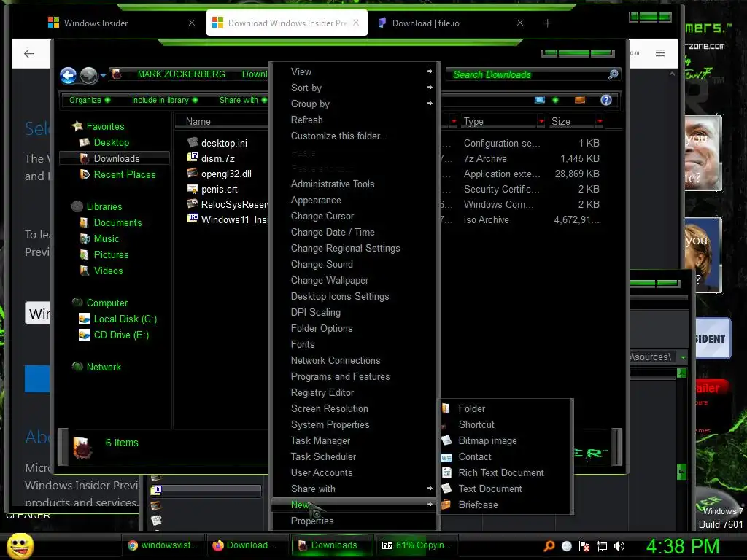Select Text Document in New submenu
747x560 pixels.
click(490, 489)
